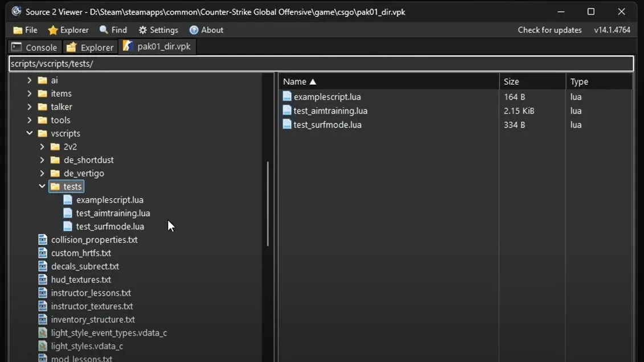The image size is (644, 362).
Task: Click collision_properties.txt file icon
Action: [x=43, y=239]
